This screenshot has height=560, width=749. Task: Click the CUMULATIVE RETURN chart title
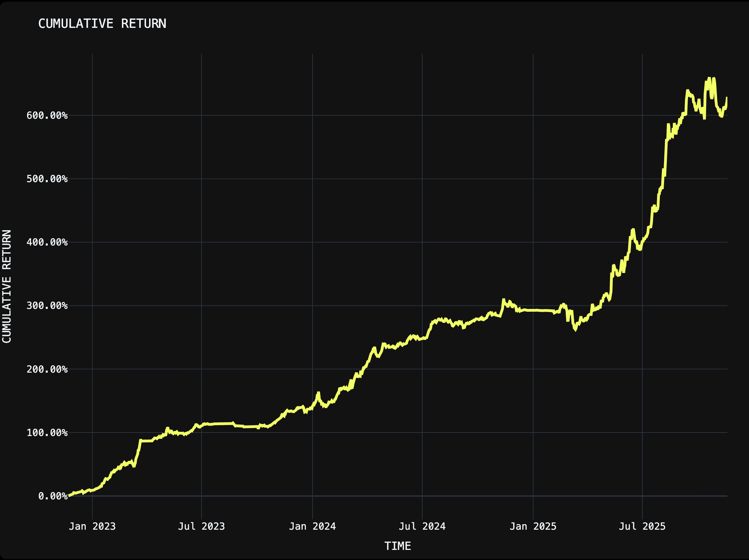pyautogui.click(x=102, y=24)
